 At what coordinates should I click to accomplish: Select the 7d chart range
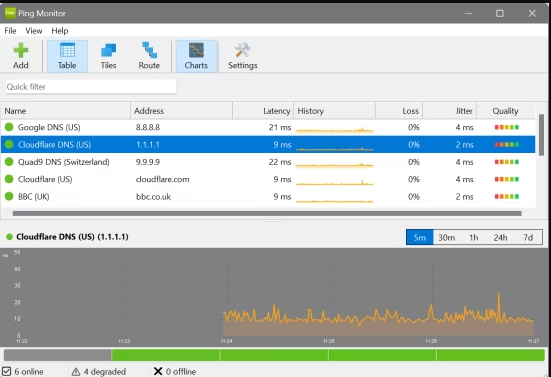pos(528,238)
